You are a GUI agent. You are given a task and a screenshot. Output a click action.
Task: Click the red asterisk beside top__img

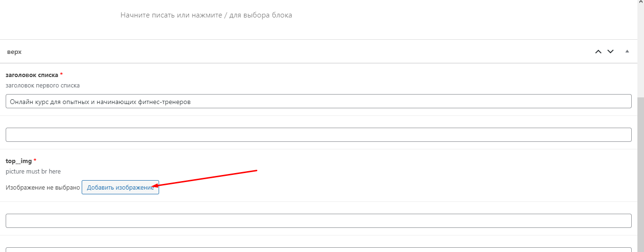[x=35, y=160]
